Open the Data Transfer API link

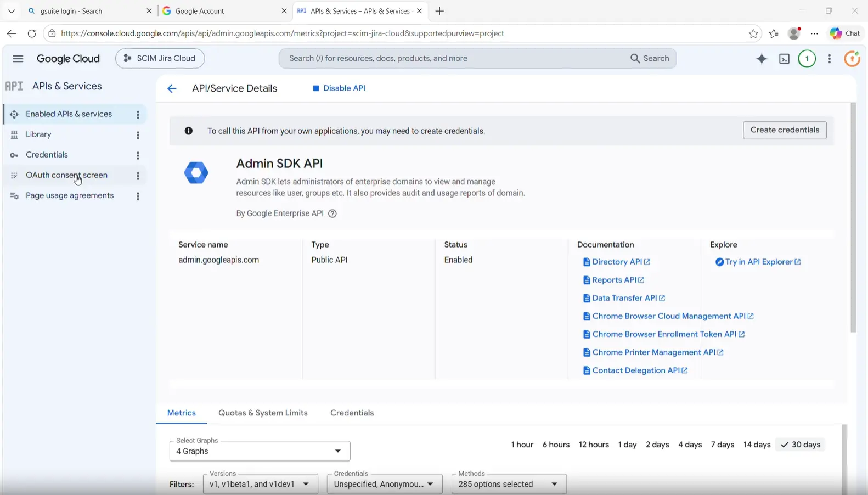tap(624, 298)
